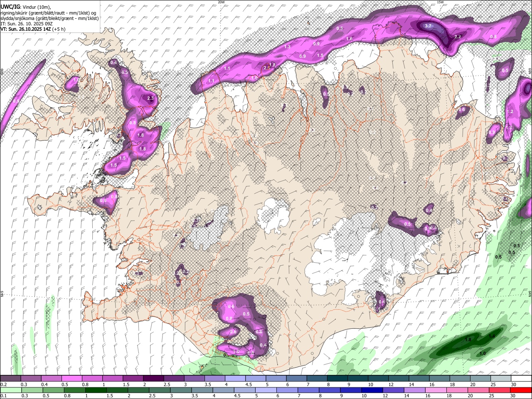Click the navy blue 10–12 swatch in lower legend
This screenshot has width=532, height=399.
click(x=372, y=390)
